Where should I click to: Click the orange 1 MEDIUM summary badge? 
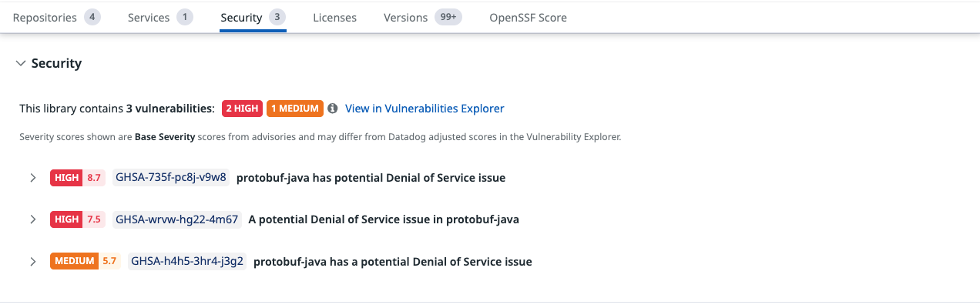point(294,109)
